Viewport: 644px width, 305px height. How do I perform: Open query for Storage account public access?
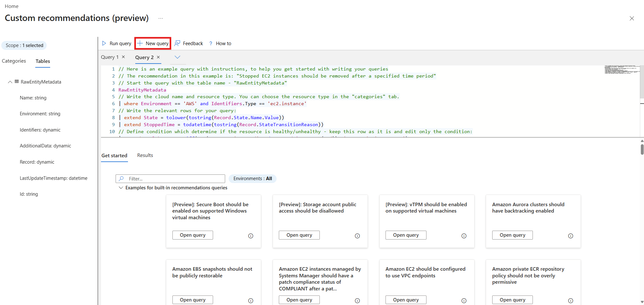pyautogui.click(x=299, y=235)
